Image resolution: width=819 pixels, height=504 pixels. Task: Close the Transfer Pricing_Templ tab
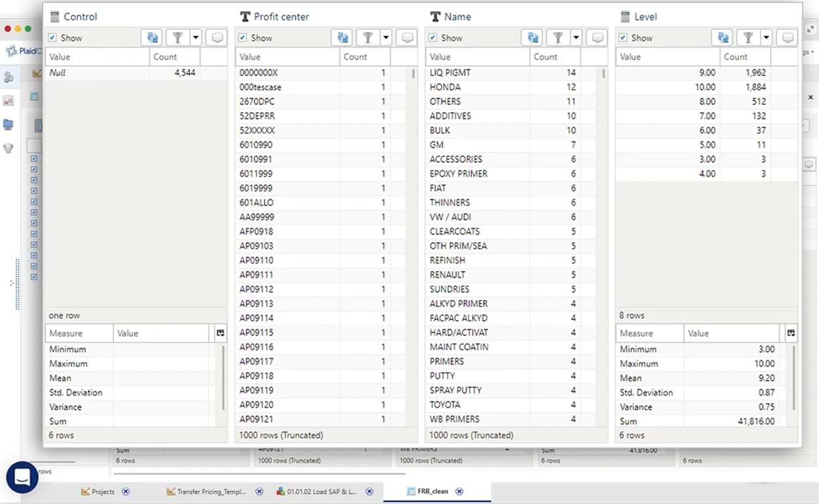click(259, 492)
